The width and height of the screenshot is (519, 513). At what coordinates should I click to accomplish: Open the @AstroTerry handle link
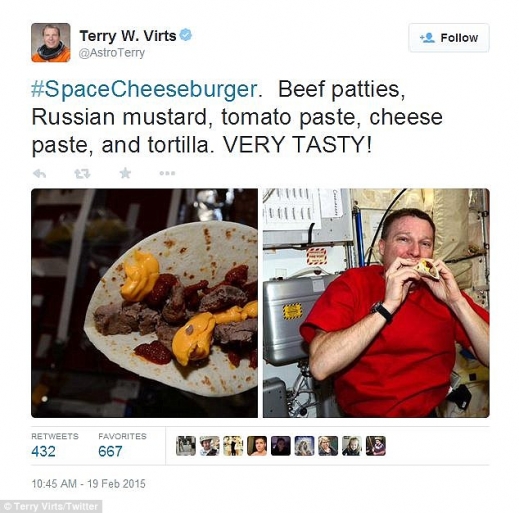pyautogui.click(x=112, y=53)
